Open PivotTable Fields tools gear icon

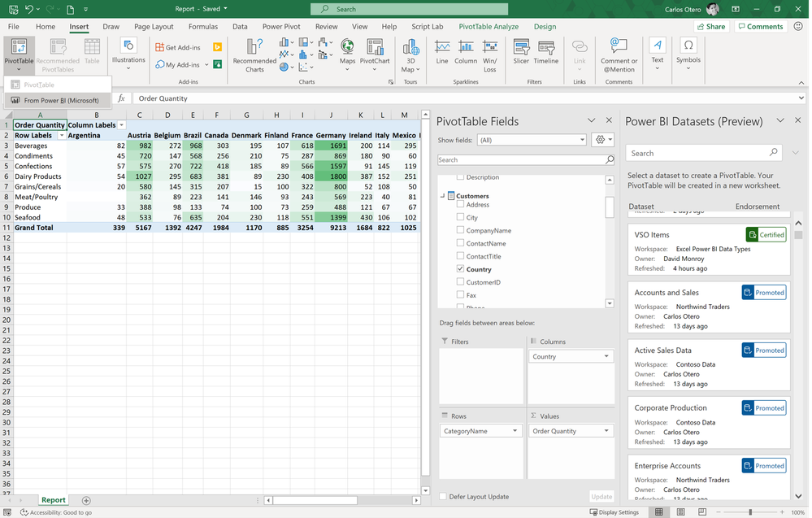click(603, 140)
